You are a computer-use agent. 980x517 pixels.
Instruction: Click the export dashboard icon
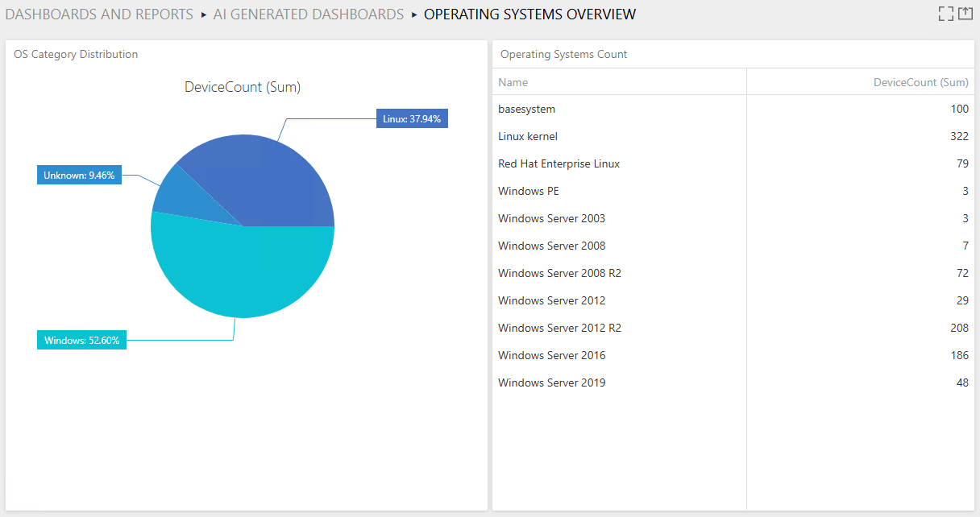[x=965, y=14]
